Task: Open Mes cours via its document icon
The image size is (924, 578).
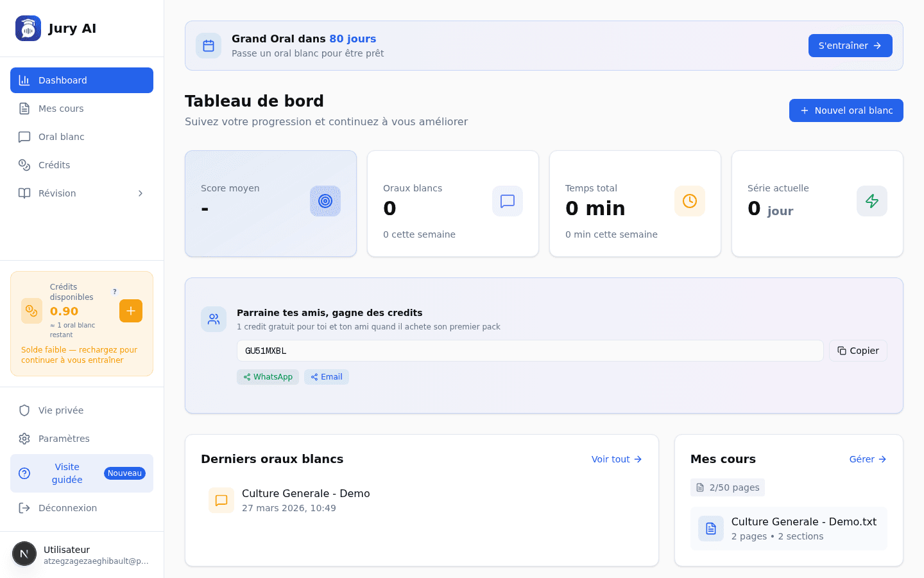Action: pos(24,108)
